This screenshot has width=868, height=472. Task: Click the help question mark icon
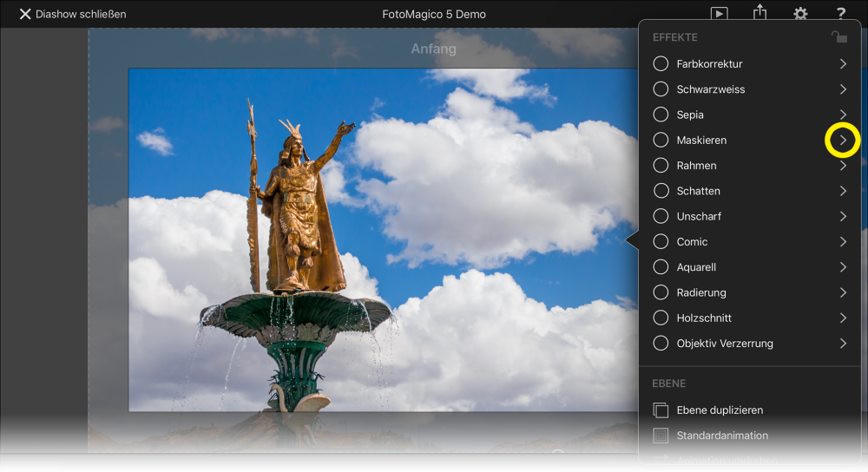click(841, 13)
